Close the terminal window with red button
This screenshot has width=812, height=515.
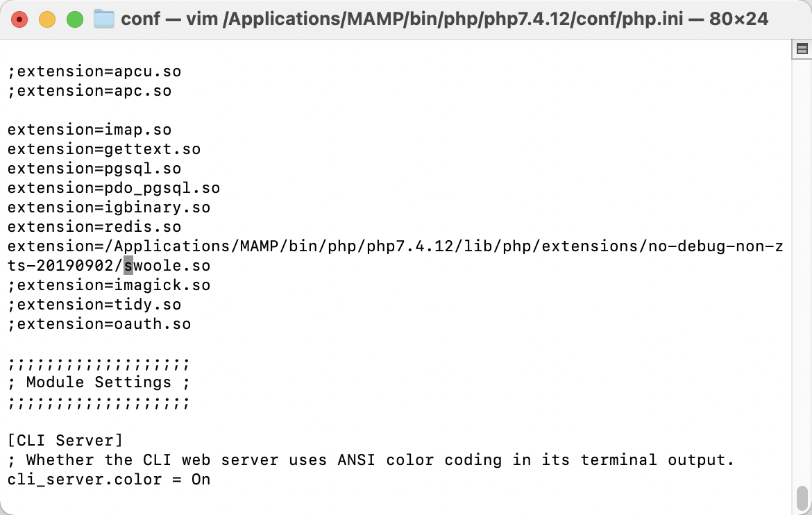[19, 19]
